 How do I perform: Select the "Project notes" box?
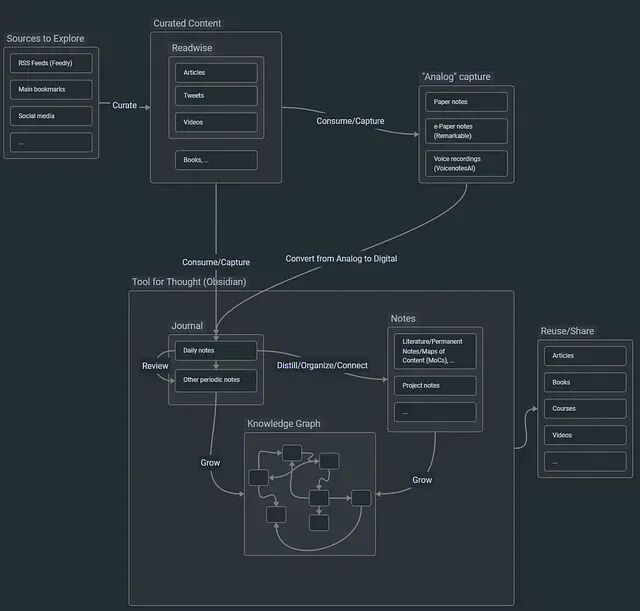point(435,386)
